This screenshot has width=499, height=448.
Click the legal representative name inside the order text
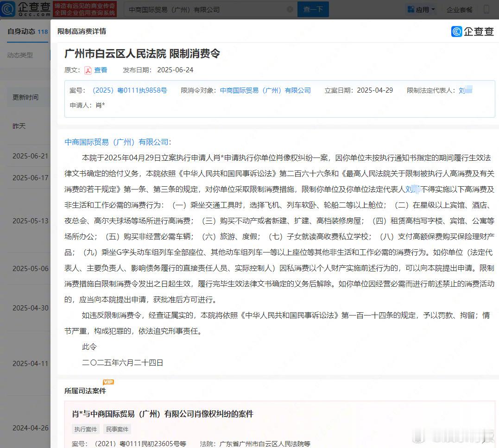pyautogui.click(x=413, y=189)
